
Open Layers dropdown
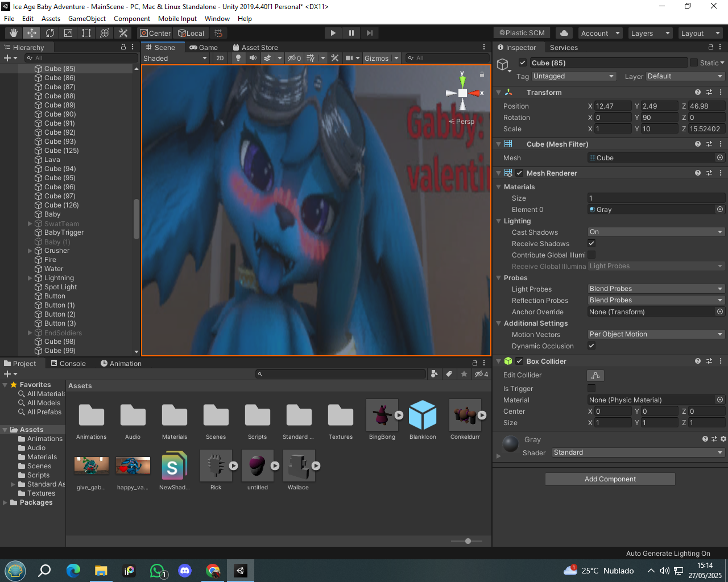(650, 33)
